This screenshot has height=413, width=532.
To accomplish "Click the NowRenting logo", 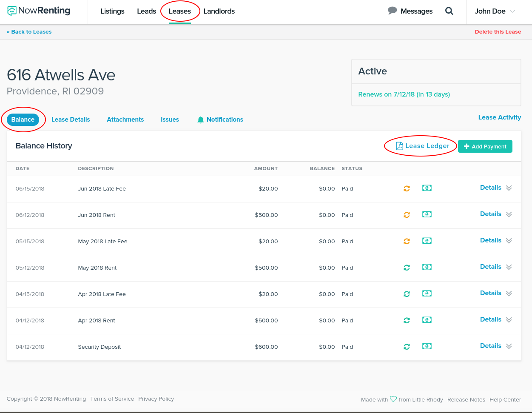I will point(39,11).
